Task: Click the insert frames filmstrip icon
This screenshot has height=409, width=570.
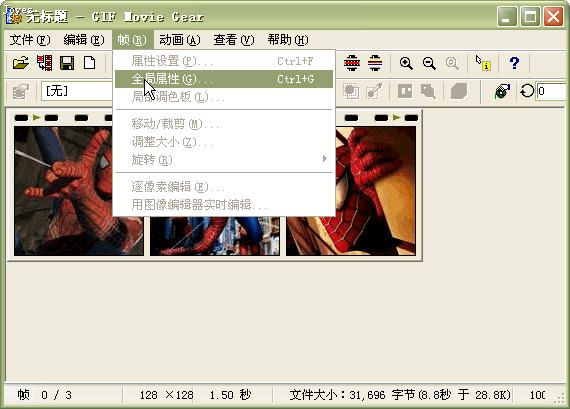Action: tap(44, 63)
